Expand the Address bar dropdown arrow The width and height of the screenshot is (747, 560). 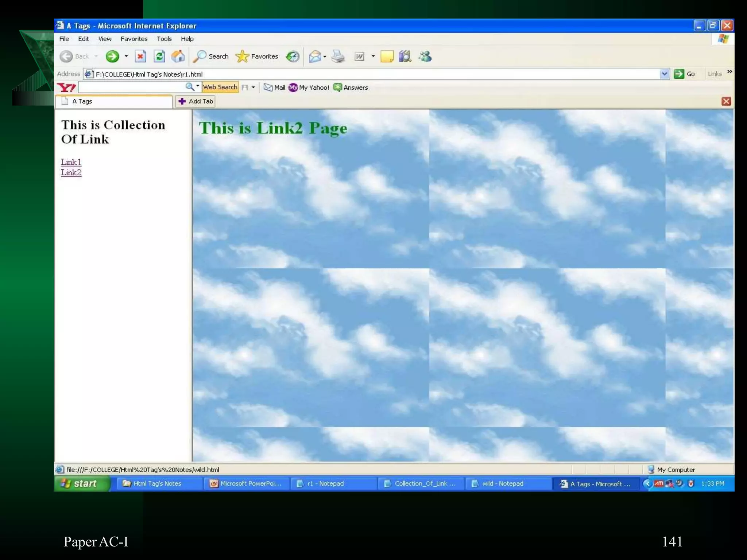pyautogui.click(x=664, y=74)
